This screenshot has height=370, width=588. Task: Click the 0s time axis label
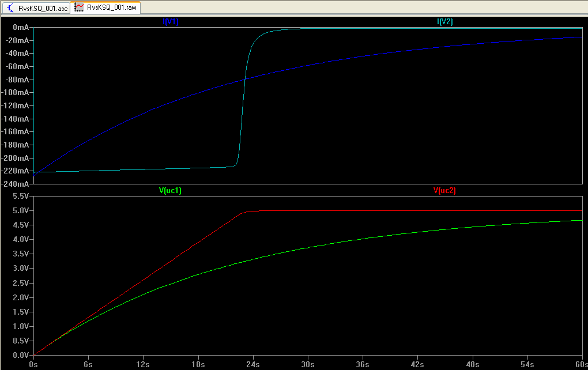coord(33,364)
